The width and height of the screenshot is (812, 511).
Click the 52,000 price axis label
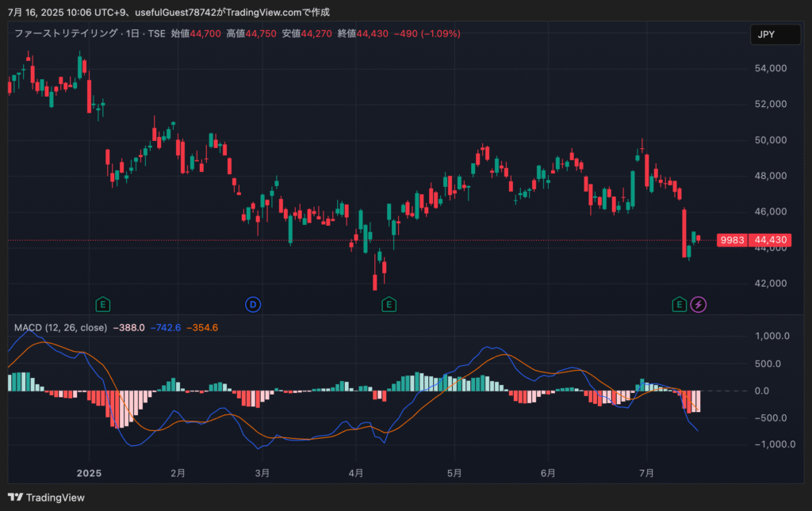click(x=771, y=104)
